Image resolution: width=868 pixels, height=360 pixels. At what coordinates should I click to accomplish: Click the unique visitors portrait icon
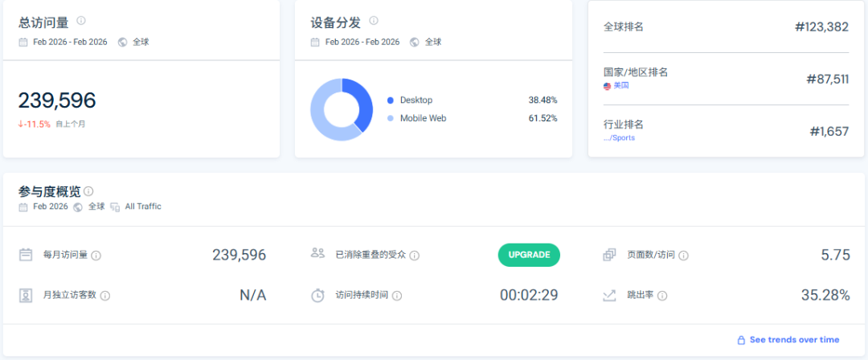(x=26, y=295)
